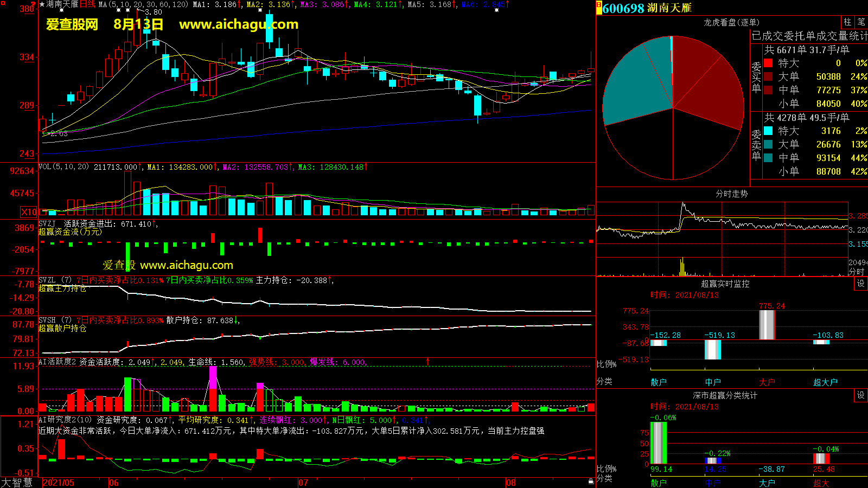Click the cyan 特大 sell order color swatch
This screenshot has width=868, height=488.
pos(768,131)
